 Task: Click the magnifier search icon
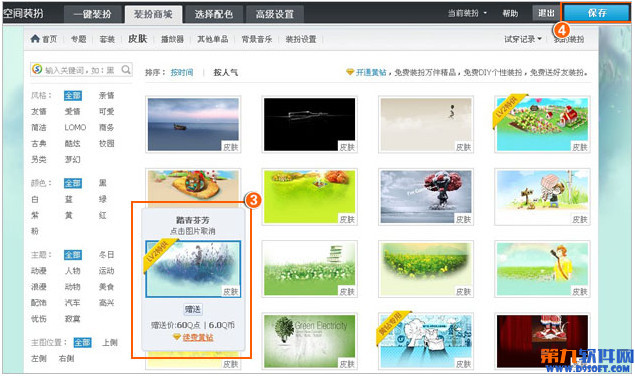[126, 69]
